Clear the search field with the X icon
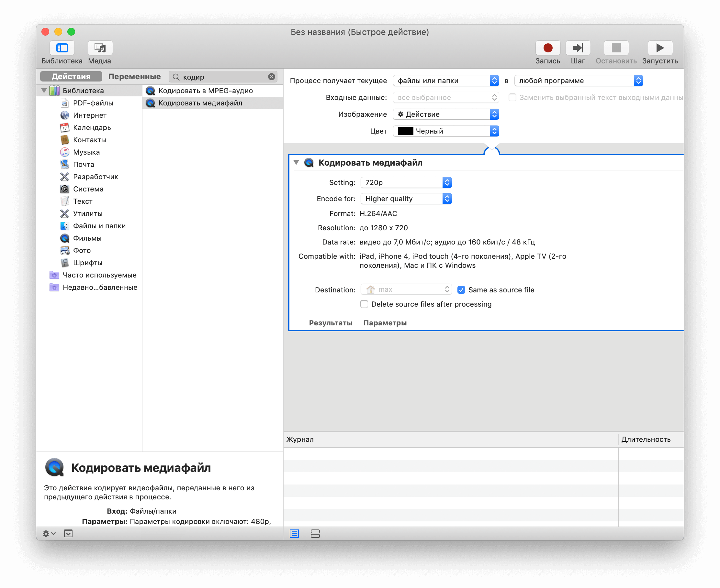This screenshot has height=588, width=720. 272,77
